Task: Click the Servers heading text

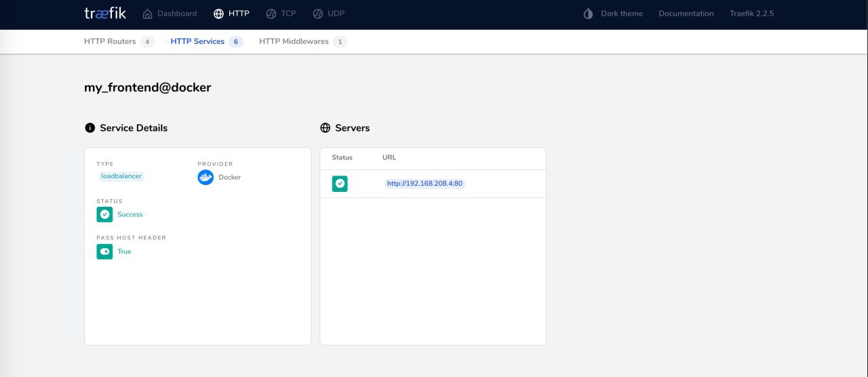Action: pos(353,127)
